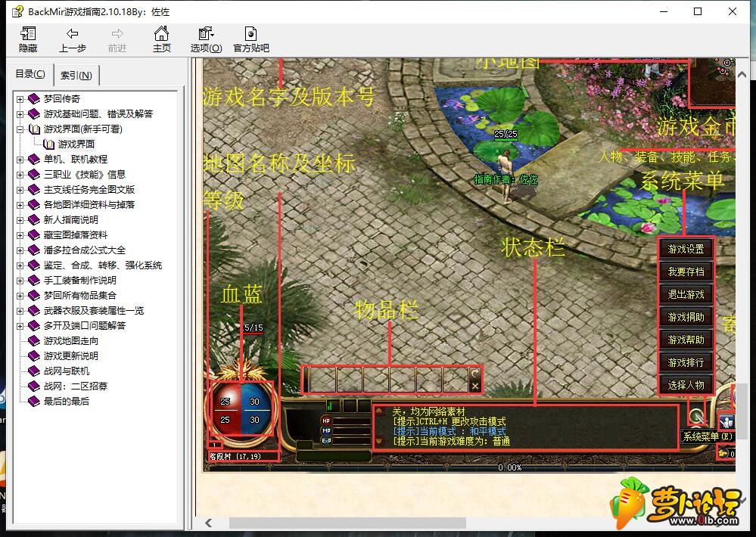This screenshot has height=537, width=756.
Task: Select the 潘多拉合成公式大全 label
Action: 84,250
